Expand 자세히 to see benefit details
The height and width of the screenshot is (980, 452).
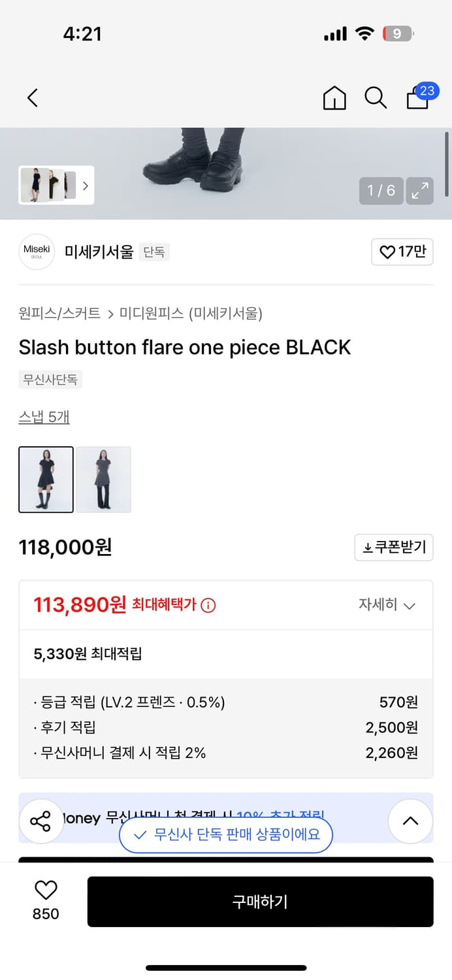(392, 605)
